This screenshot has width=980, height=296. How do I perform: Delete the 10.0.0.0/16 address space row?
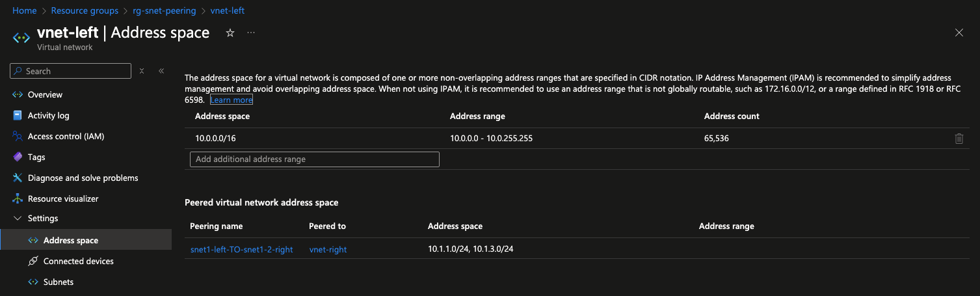coord(959,139)
